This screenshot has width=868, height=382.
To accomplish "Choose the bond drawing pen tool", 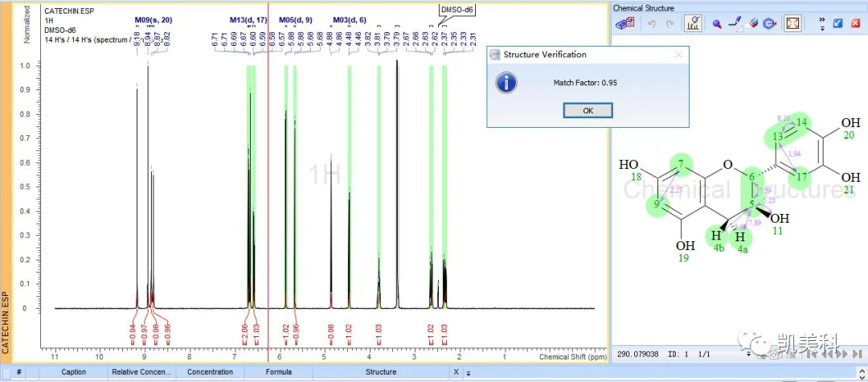I will (x=735, y=24).
